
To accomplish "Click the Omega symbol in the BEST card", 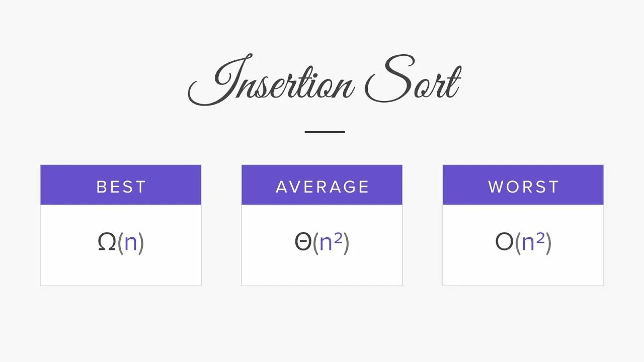I will tap(107, 243).
